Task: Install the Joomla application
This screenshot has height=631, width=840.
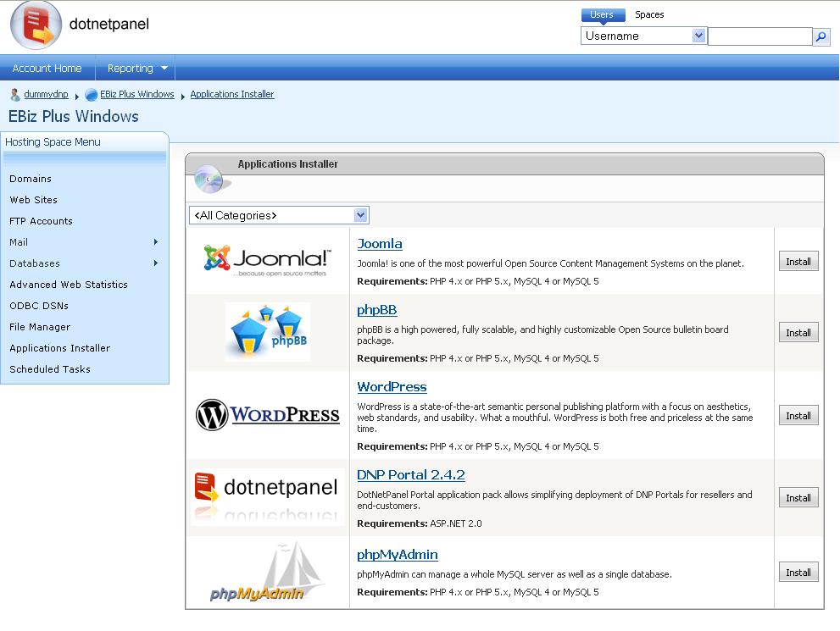Action: tap(798, 261)
